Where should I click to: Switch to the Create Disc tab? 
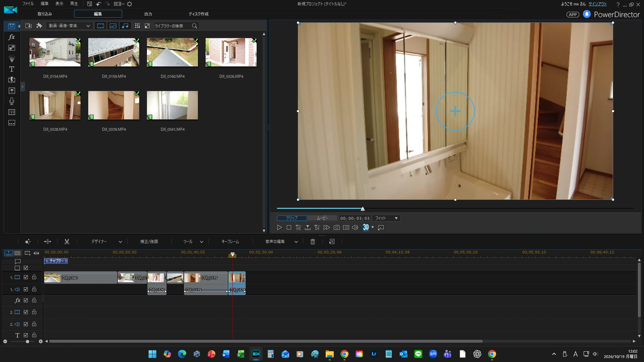tap(199, 14)
